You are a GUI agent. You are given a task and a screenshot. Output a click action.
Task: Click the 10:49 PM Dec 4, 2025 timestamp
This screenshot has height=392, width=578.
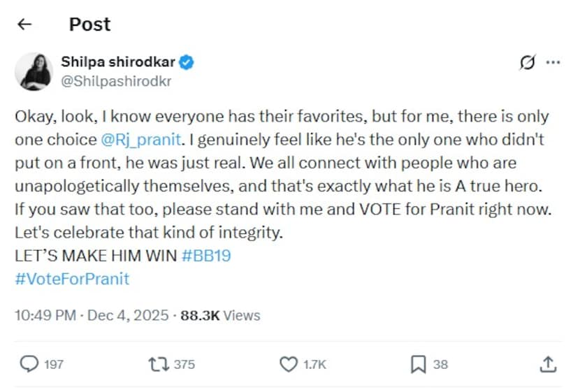(92, 315)
